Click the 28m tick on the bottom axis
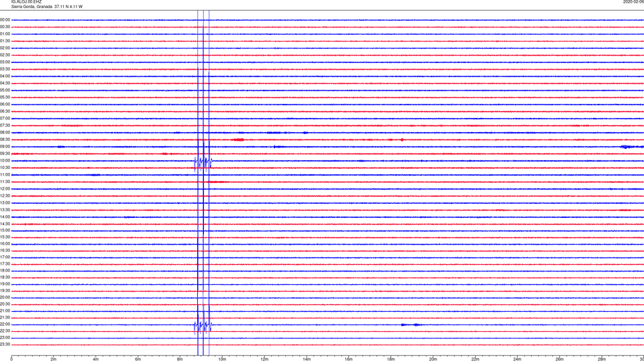Image resolution: width=644 pixels, height=362 pixels. [x=602, y=359]
